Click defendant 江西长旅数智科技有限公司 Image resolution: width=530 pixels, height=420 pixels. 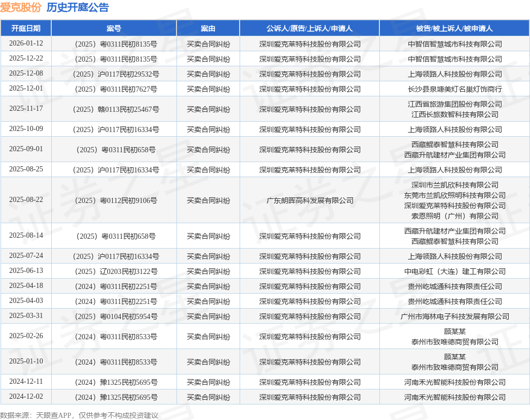pyautogui.click(x=454, y=114)
